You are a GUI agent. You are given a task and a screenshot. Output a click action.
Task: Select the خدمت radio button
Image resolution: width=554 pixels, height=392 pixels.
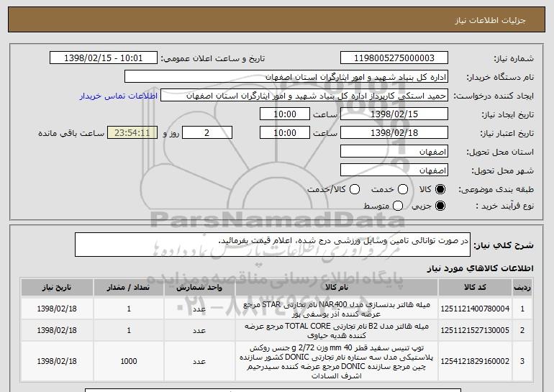pyautogui.click(x=403, y=189)
